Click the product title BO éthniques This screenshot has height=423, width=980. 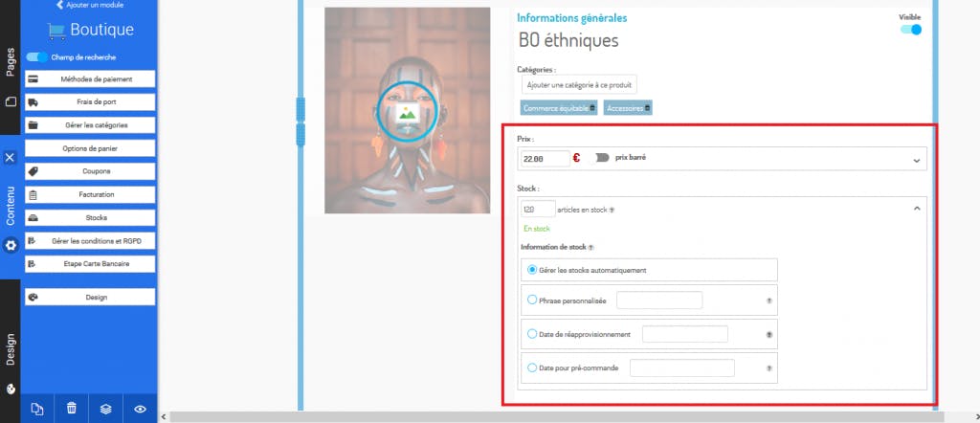click(x=568, y=41)
